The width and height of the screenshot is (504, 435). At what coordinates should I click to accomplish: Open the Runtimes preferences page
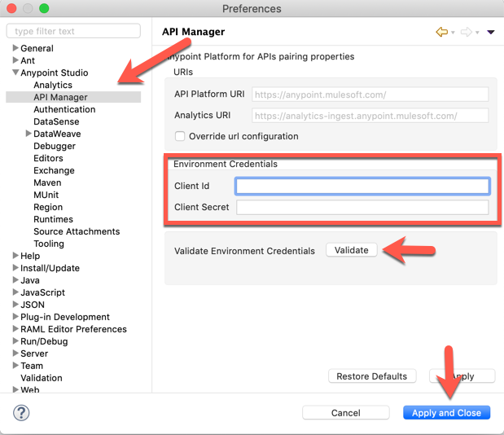tap(53, 219)
